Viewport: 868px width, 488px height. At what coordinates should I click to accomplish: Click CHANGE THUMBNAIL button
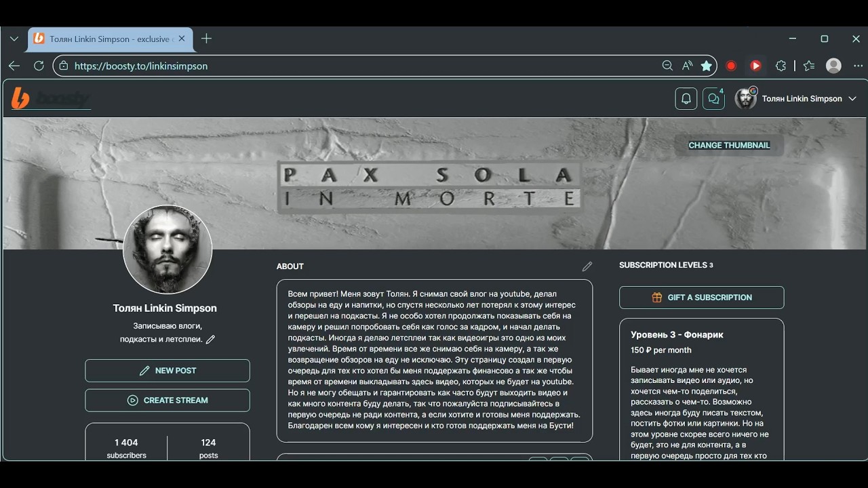pyautogui.click(x=729, y=145)
